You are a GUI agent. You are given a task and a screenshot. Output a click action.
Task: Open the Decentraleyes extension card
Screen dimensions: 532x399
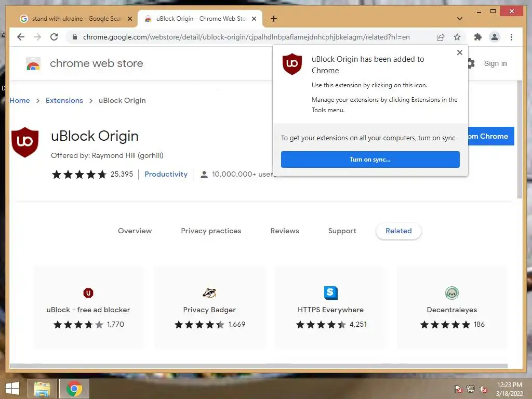(x=451, y=308)
